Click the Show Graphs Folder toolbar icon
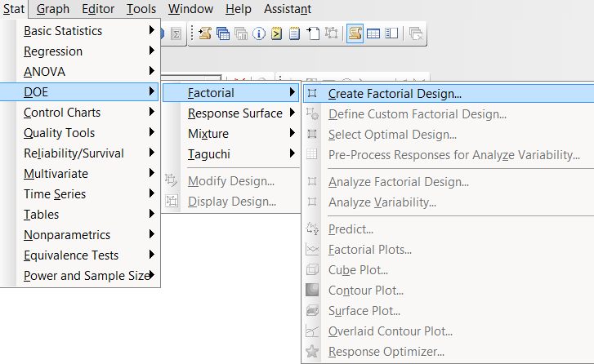Viewport: 594px width, 364px height. [x=241, y=33]
